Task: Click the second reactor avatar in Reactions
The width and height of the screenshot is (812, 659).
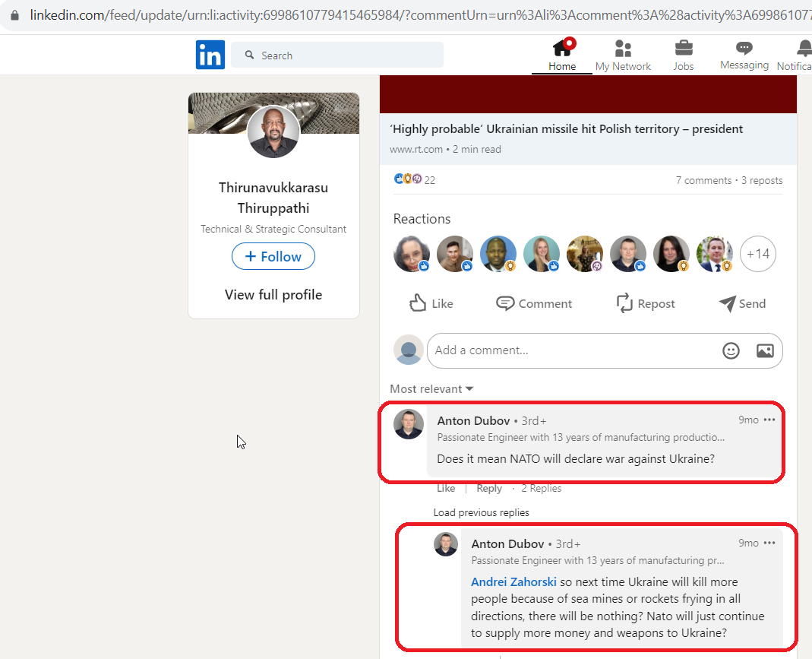Action: pyautogui.click(x=455, y=254)
